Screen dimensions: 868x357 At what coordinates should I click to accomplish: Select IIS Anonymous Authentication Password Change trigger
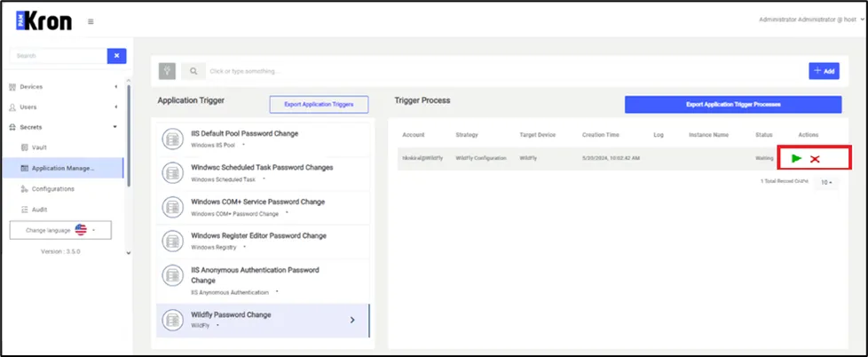click(263, 281)
